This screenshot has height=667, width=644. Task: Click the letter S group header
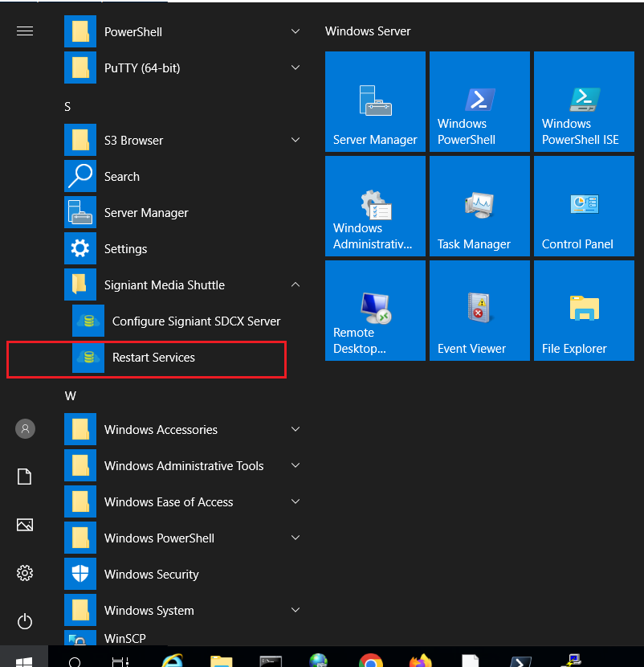coord(68,107)
